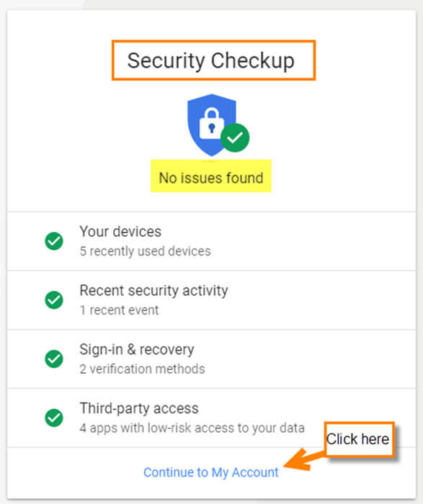Click the white padlock inside the shield
The height and width of the screenshot is (504, 423).
click(x=211, y=124)
